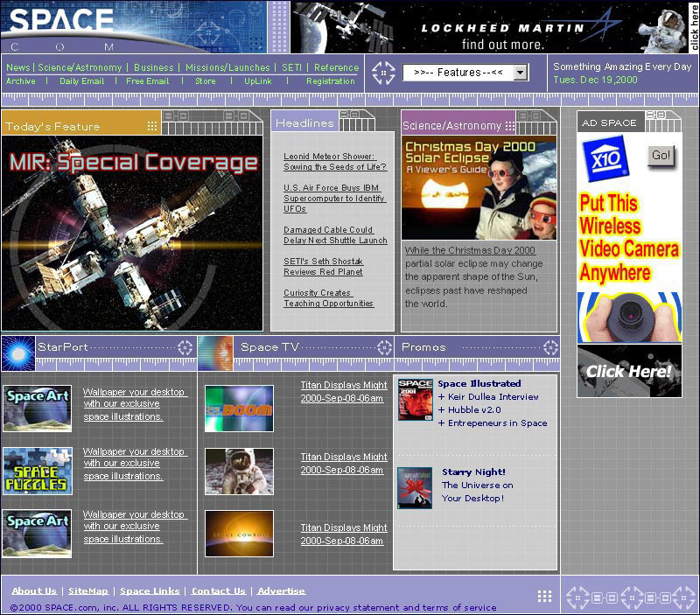Open the Reference navigation link
Screen dimensions: 700x615
(x=336, y=67)
